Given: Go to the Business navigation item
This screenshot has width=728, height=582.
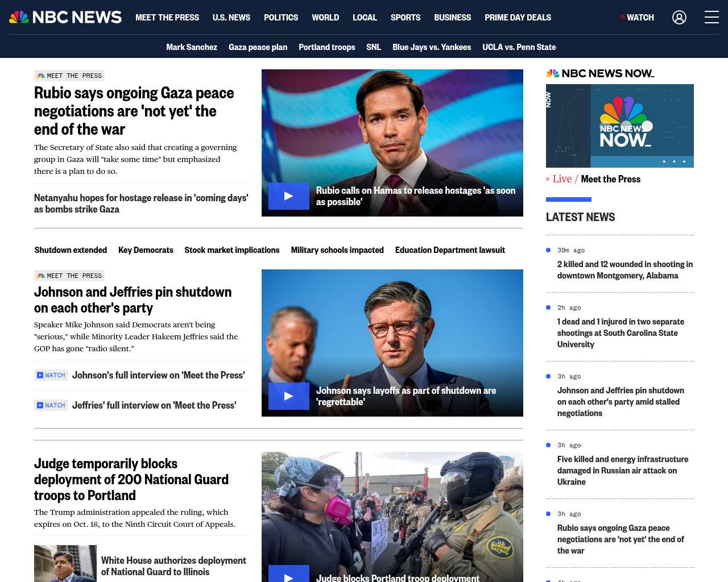Looking at the screenshot, I should [452, 18].
